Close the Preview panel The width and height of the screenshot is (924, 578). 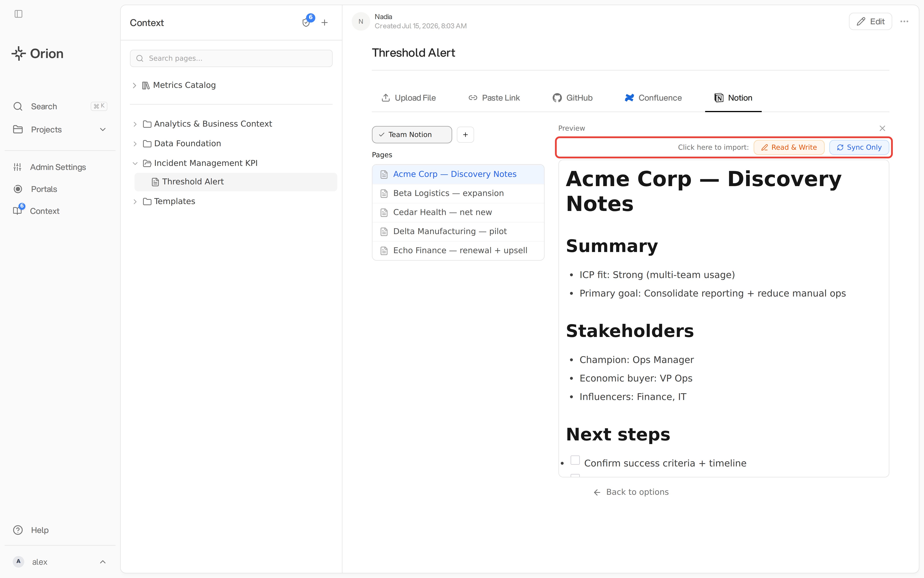pos(882,129)
